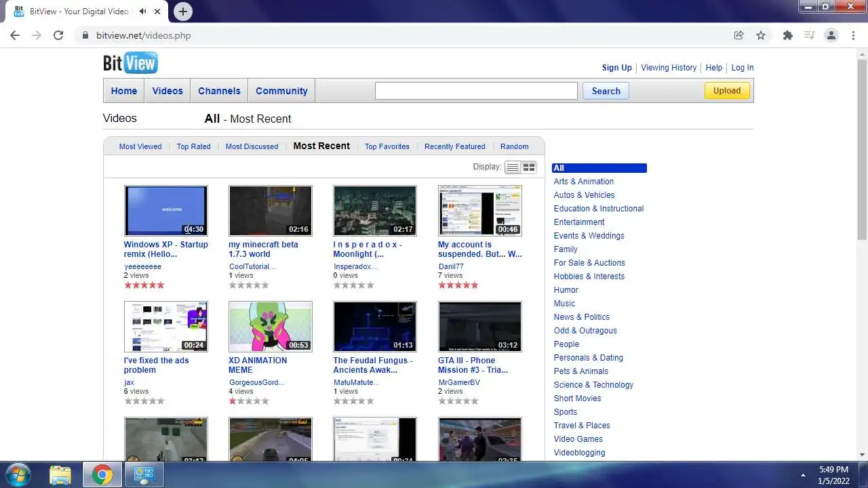Switch to grid view display
This screenshot has height=488, width=868.
click(x=529, y=167)
